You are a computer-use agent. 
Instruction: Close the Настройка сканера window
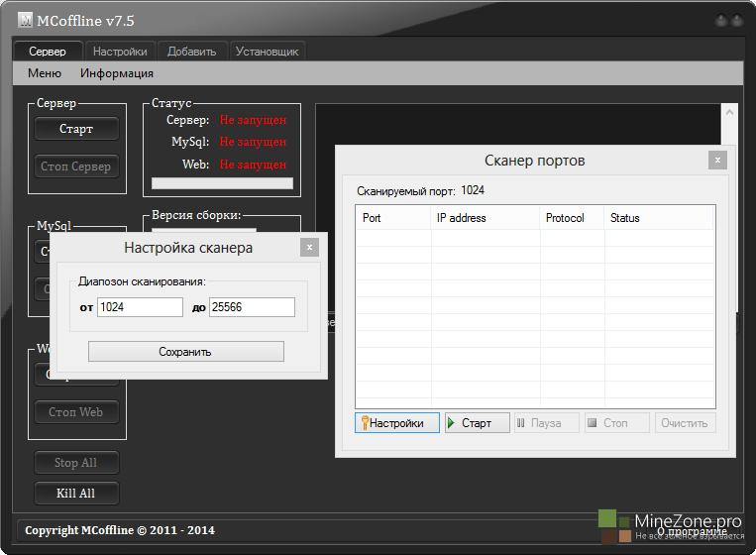point(309,247)
